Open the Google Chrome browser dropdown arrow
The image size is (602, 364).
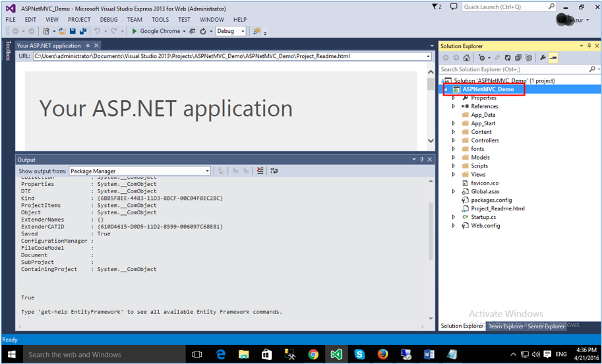click(184, 32)
